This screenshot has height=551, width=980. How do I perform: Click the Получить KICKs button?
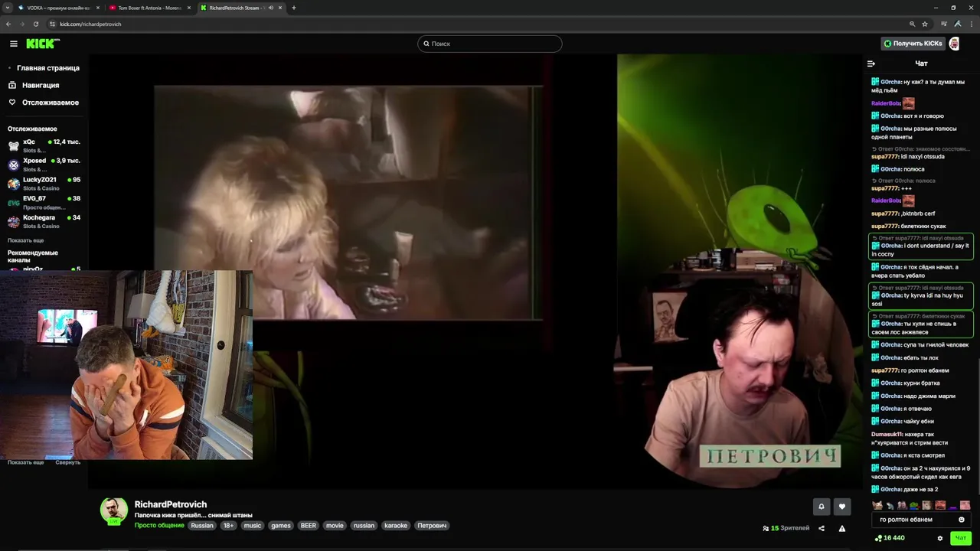[x=913, y=44]
